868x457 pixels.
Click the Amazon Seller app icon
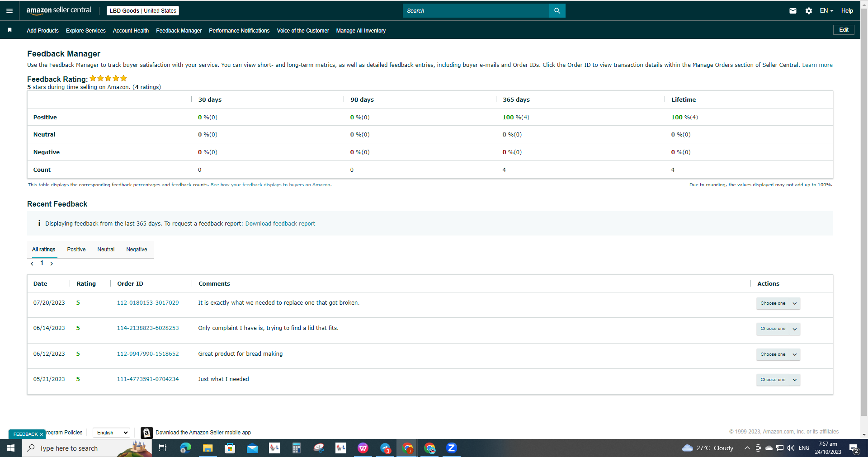(x=146, y=433)
